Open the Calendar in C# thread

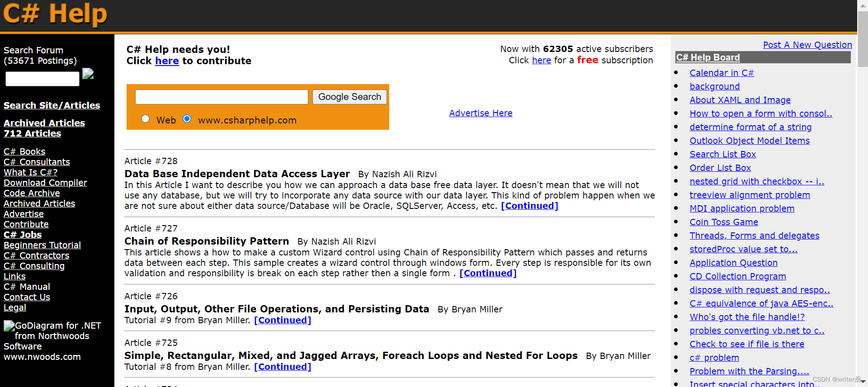click(722, 73)
